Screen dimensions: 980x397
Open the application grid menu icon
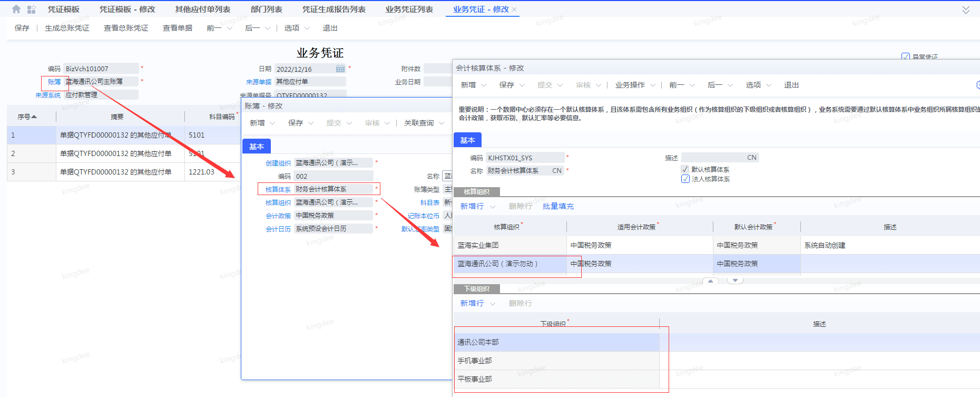tap(31, 9)
